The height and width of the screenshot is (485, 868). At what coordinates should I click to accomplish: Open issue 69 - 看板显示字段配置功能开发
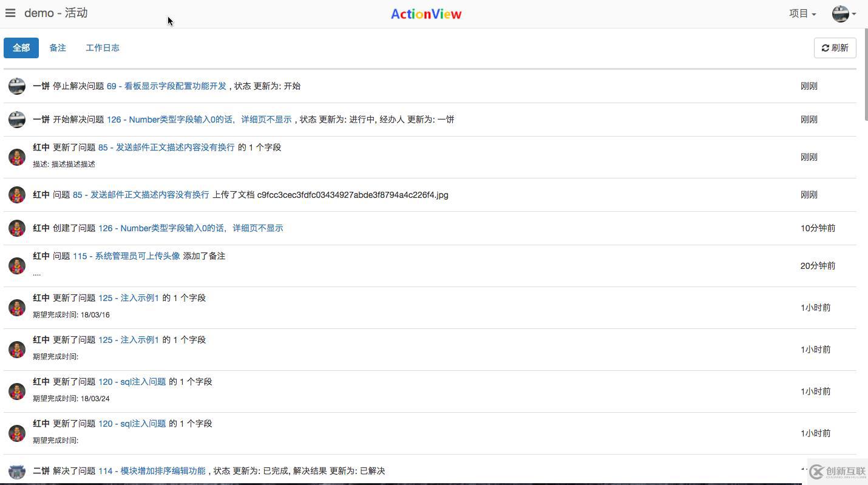click(166, 86)
